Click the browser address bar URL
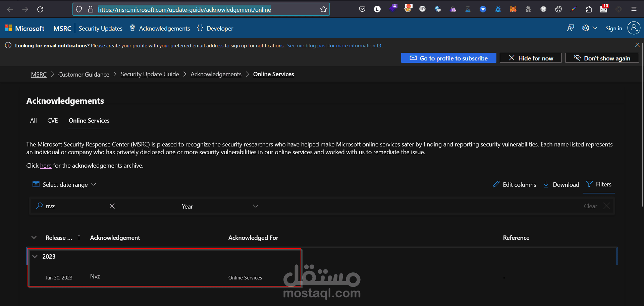Viewport: 644px width, 306px height. (x=184, y=9)
